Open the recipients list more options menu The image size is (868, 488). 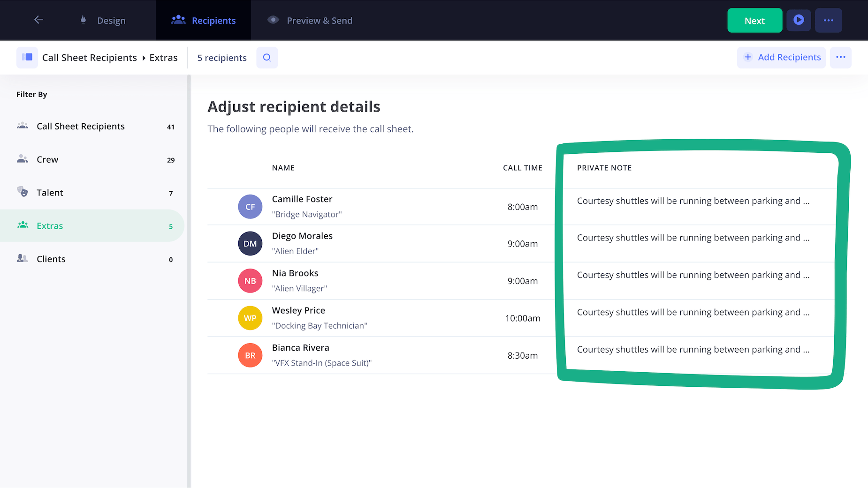pyautogui.click(x=840, y=58)
